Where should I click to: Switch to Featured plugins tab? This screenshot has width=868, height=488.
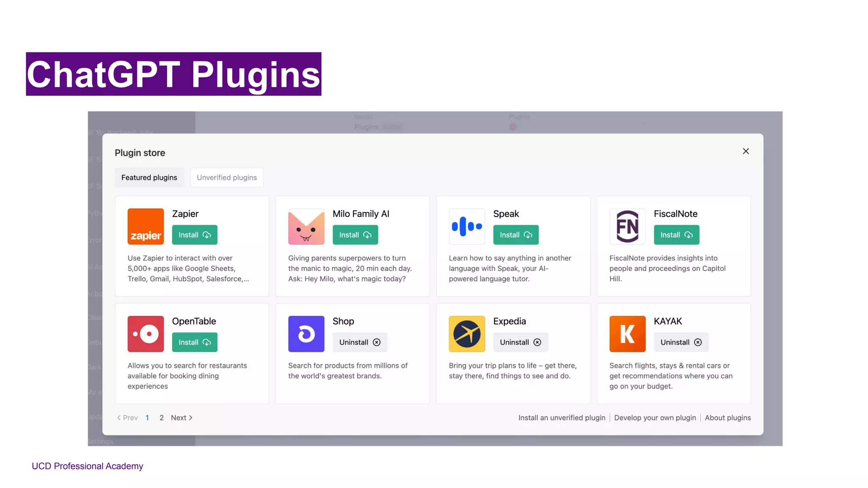pos(149,177)
